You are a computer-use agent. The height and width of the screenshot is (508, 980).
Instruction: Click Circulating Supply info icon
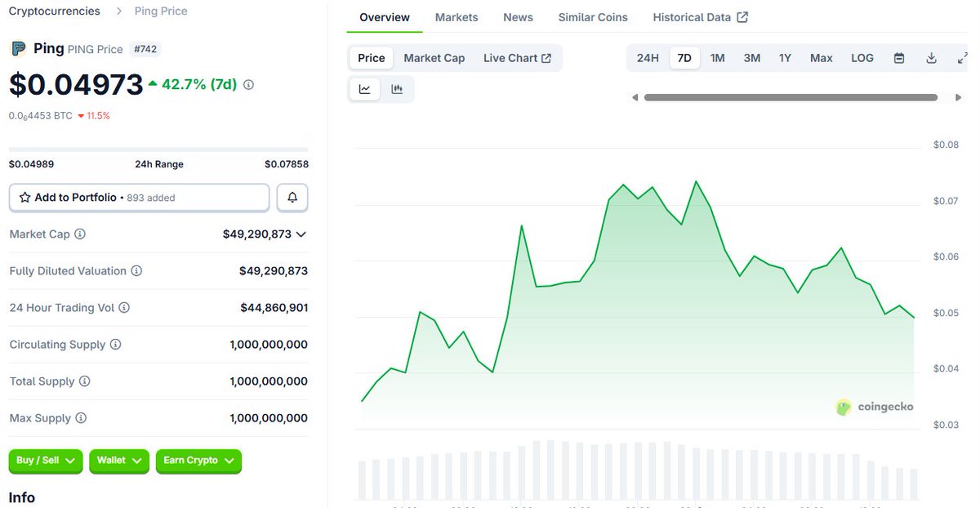tap(115, 345)
